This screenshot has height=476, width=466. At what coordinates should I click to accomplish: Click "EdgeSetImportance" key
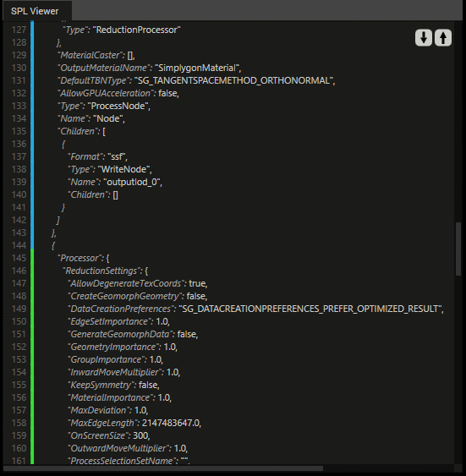pos(110,321)
